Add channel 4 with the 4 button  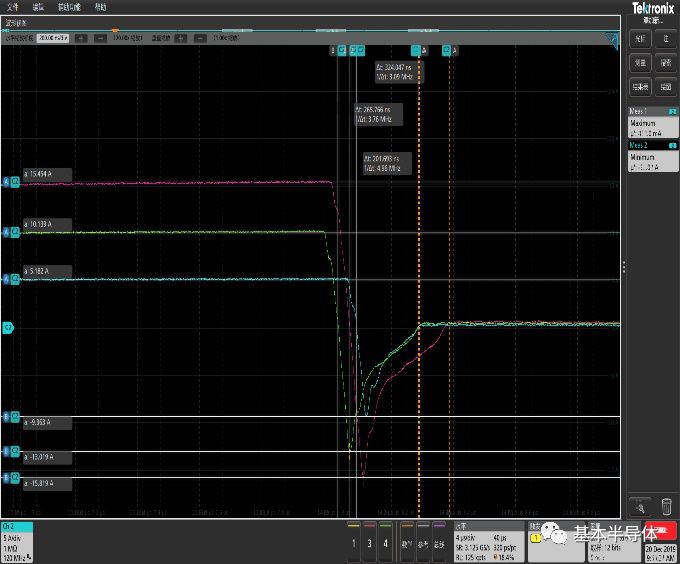click(388, 542)
